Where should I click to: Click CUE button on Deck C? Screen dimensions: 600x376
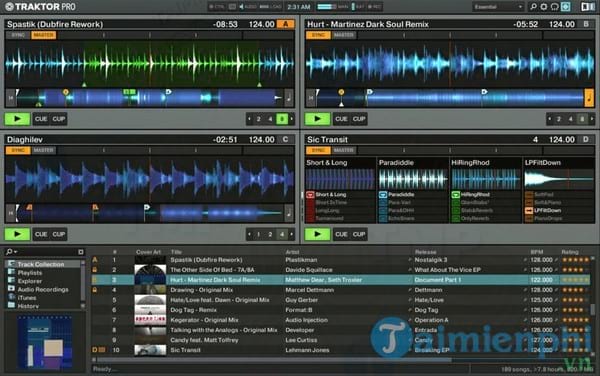pyautogui.click(x=41, y=234)
